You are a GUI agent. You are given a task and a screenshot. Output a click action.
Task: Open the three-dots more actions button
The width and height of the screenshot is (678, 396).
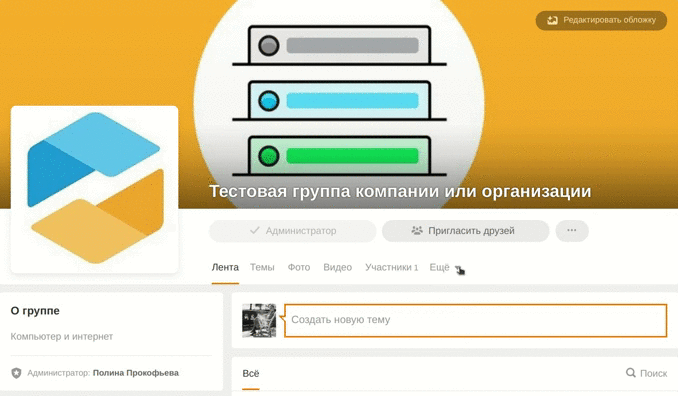[572, 231]
